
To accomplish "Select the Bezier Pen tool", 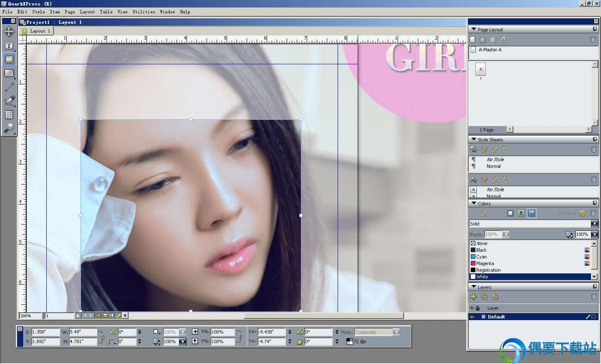I will [9, 101].
